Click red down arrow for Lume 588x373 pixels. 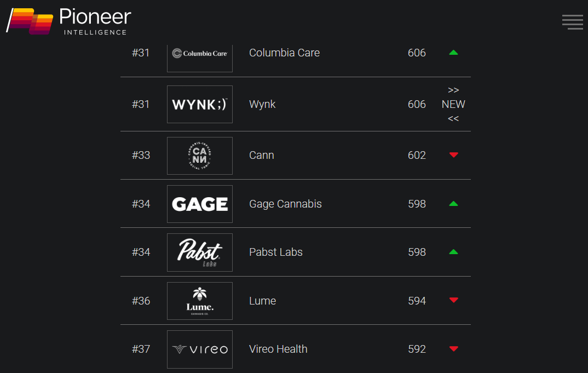pyautogui.click(x=453, y=300)
